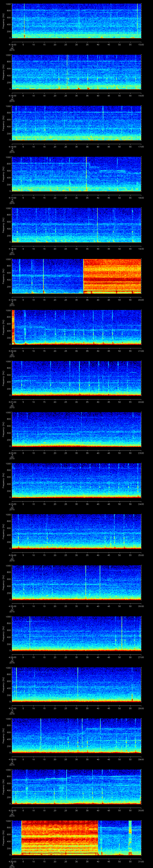The width and height of the screenshot is (153, 868).
Task: Click the red broadband noise block in 4:19 spectrogram
Action: point(112,276)
